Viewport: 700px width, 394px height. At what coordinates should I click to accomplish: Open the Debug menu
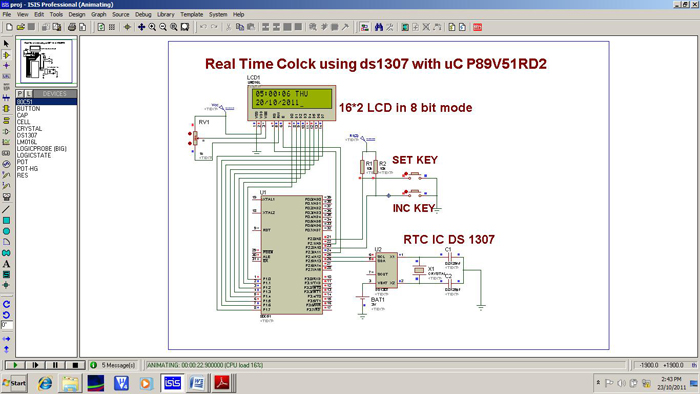[x=143, y=14]
